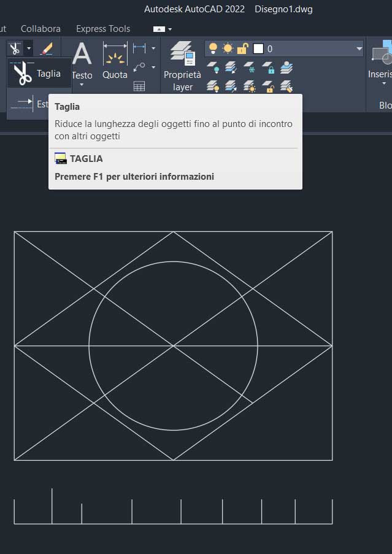Image resolution: width=392 pixels, height=554 pixels.
Task: Click the Thaw All Layers icon
Action: point(249,87)
